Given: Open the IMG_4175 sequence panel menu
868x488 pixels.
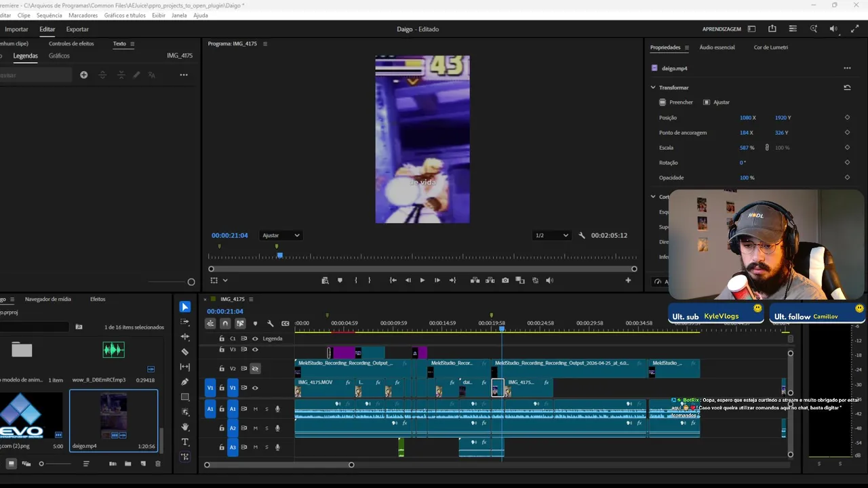Looking at the screenshot, I should coord(251,299).
